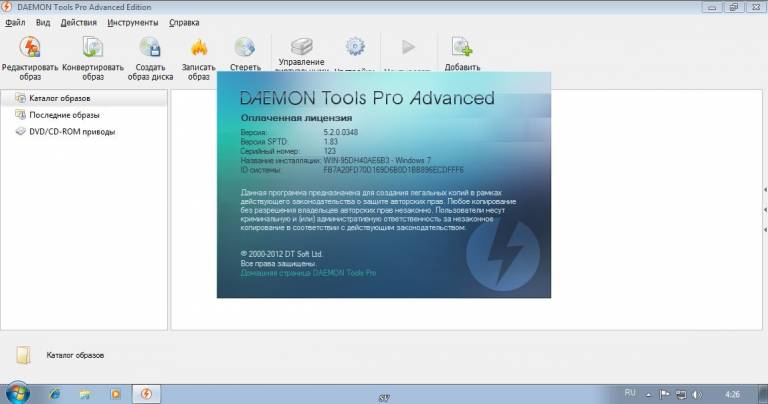Click Конвертировать образ toolbar icon
Image resolution: width=768 pixels, height=404 pixels.
pyautogui.click(x=93, y=48)
